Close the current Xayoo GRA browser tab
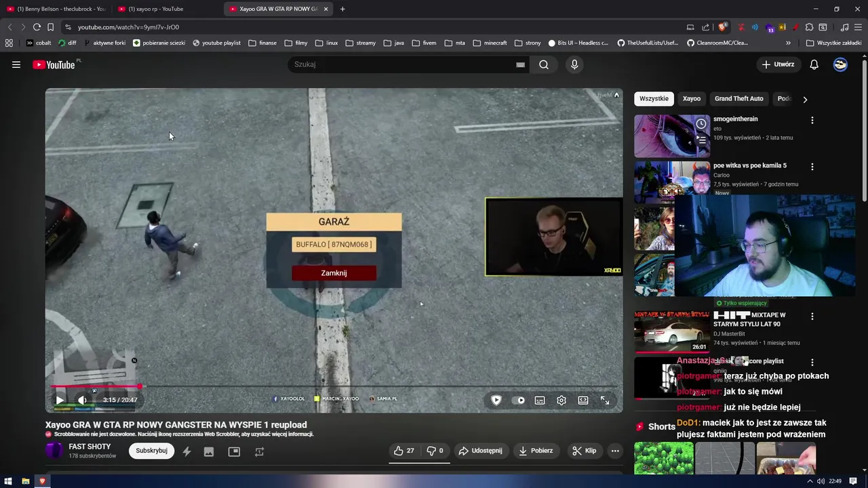Image resolution: width=868 pixels, height=488 pixels. click(325, 9)
